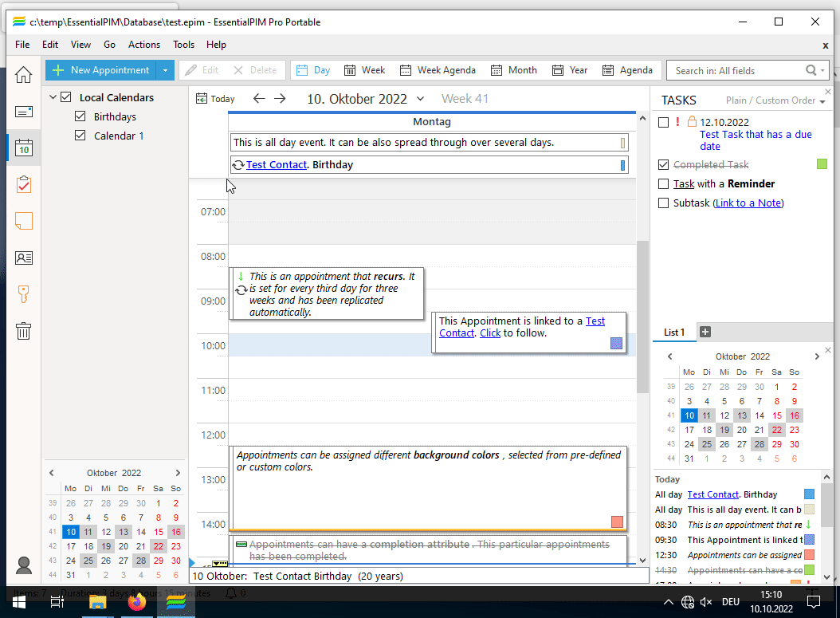Open the Notes module in the sidebar
The height and width of the screenshot is (618, 840).
click(x=23, y=221)
